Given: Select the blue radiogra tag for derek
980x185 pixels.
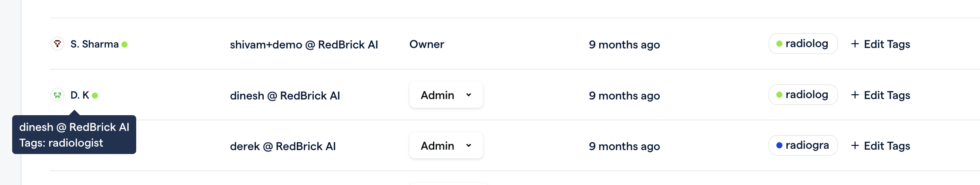Looking at the screenshot, I should tap(803, 145).
